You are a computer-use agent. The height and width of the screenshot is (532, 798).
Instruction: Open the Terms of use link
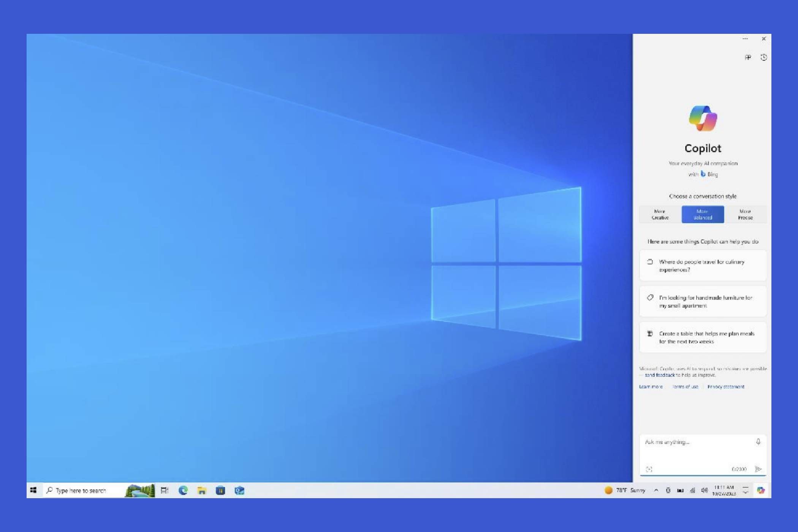point(685,386)
